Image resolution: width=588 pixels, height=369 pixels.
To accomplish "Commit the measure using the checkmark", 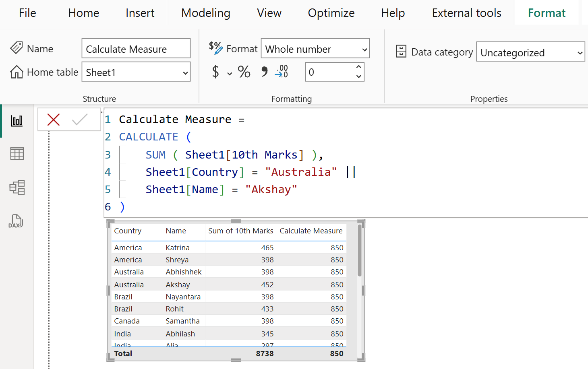I will (80, 120).
